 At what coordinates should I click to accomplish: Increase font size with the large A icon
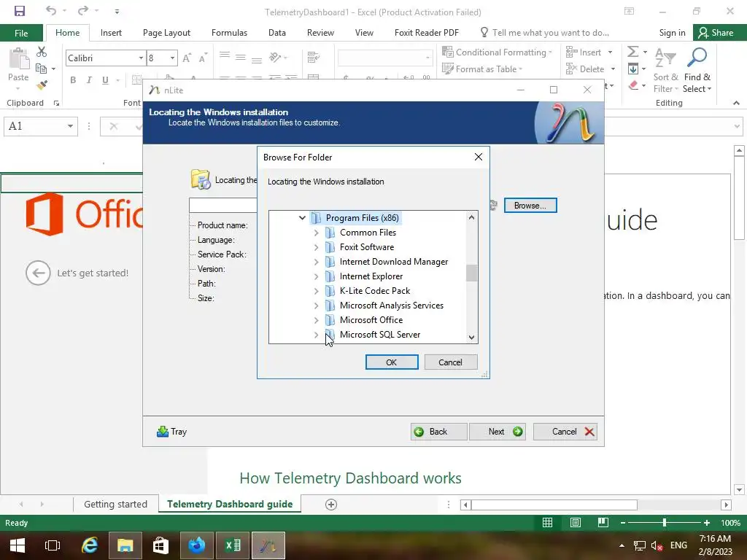[x=187, y=58]
